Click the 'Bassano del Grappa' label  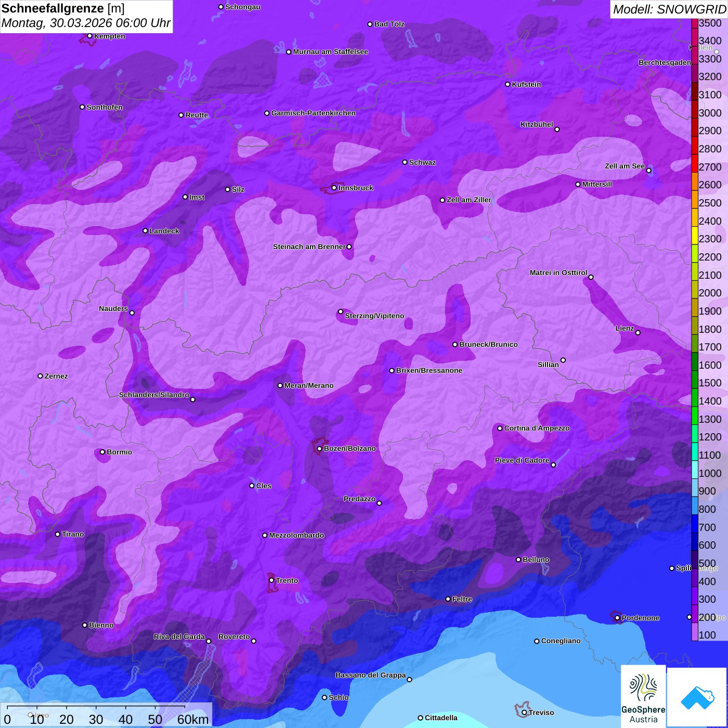[370, 675]
